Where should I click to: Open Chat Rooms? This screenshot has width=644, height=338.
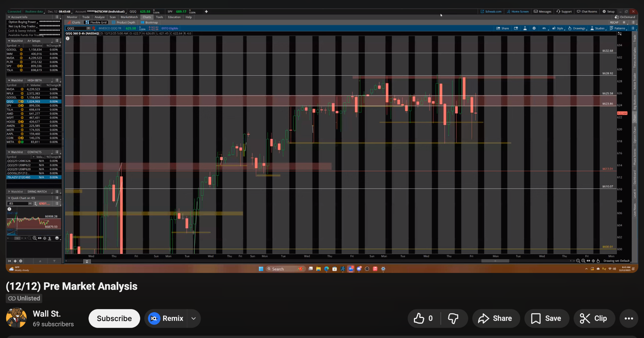[x=587, y=11]
